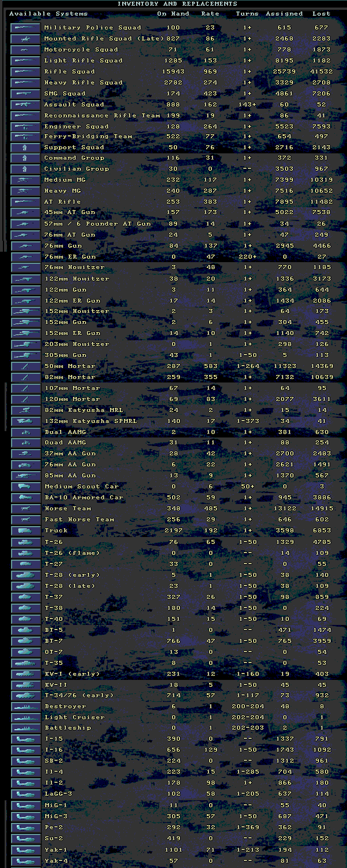Click the 82mm Katyusha MRL label

[83, 410]
